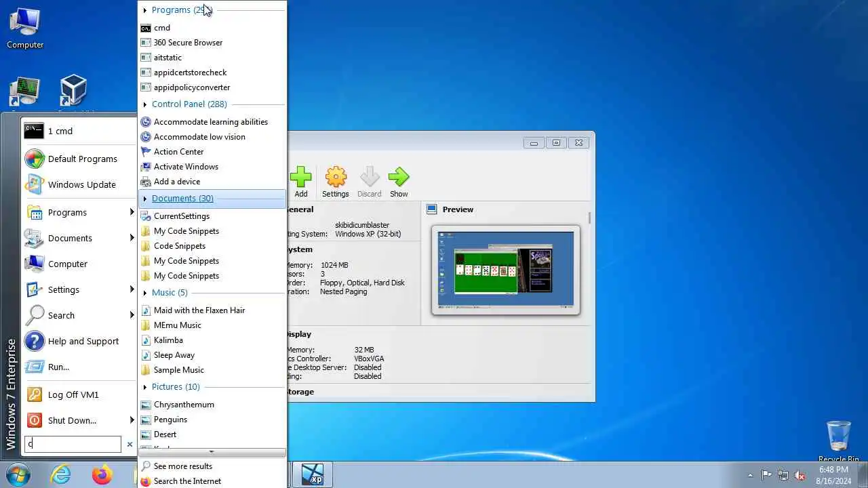
Task: Open Internet Explorer from taskbar
Action: coord(61,474)
